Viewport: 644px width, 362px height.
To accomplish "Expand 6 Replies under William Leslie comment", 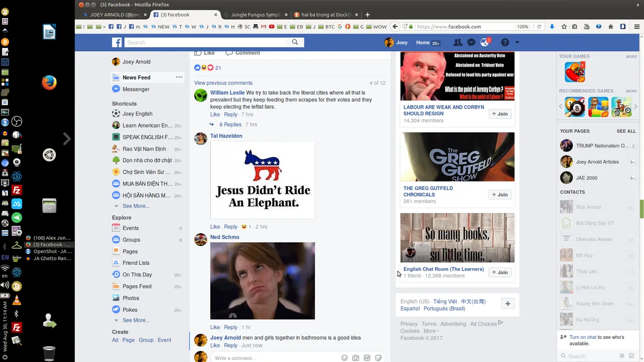I will point(230,124).
